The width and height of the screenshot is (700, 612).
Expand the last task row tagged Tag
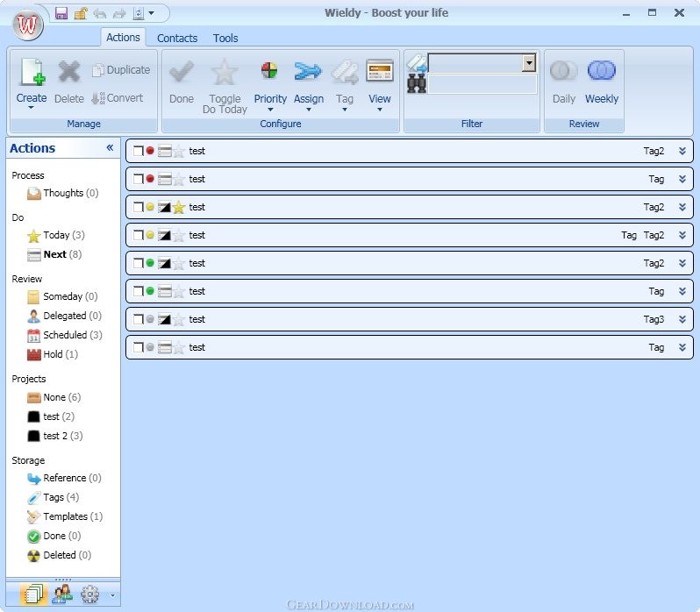(682, 347)
